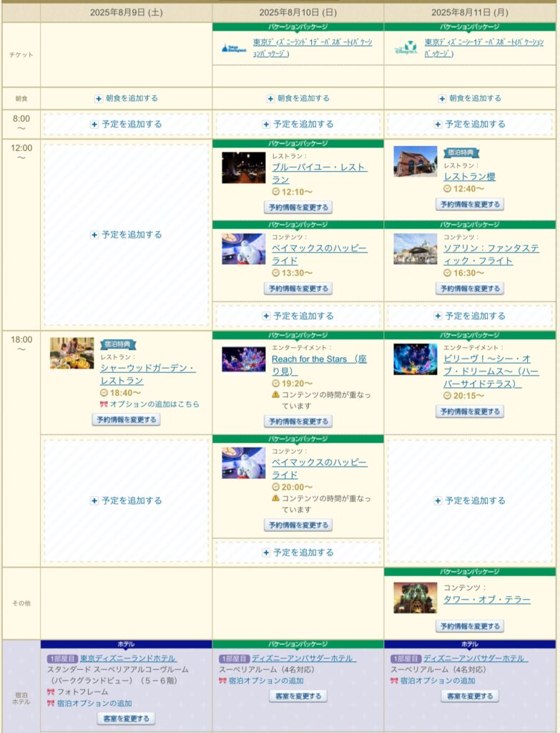560x733 pixels.
Task: Open ベイマックスのハッピーライド link at 20:00
Action: [320, 468]
